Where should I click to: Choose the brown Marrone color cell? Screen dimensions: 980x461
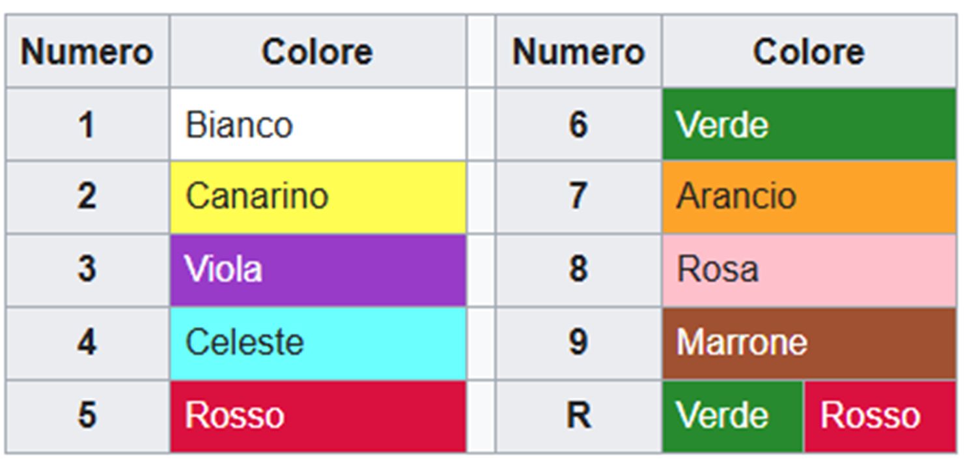(x=809, y=342)
